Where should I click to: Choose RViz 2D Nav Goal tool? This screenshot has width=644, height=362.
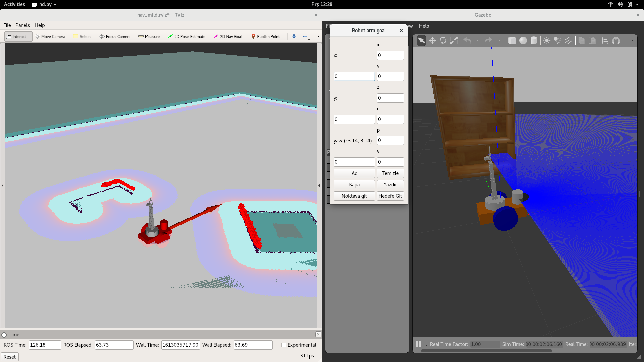pyautogui.click(x=228, y=36)
